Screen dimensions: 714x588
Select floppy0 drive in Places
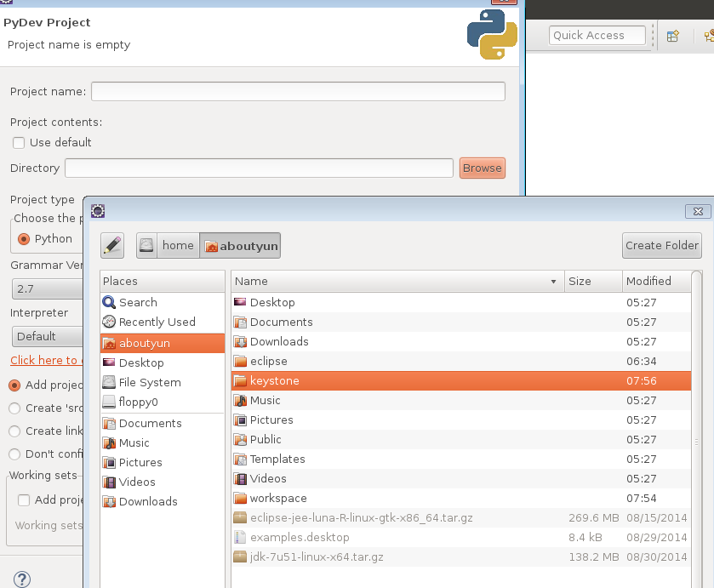click(138, 402)
